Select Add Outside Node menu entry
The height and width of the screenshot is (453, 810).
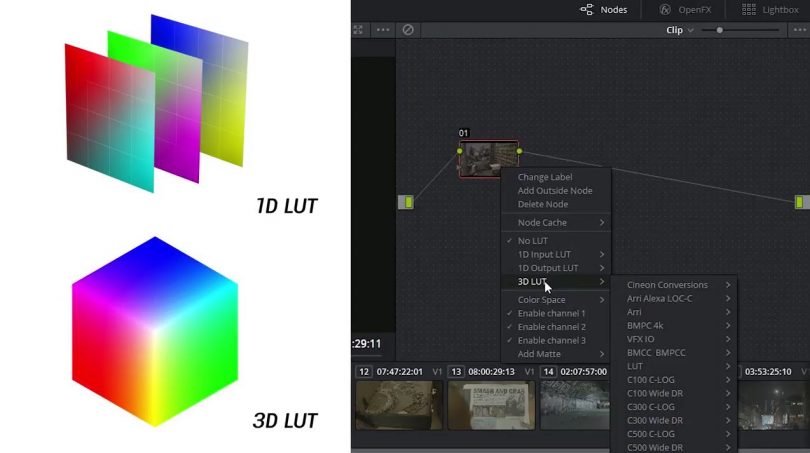[555, 191]
